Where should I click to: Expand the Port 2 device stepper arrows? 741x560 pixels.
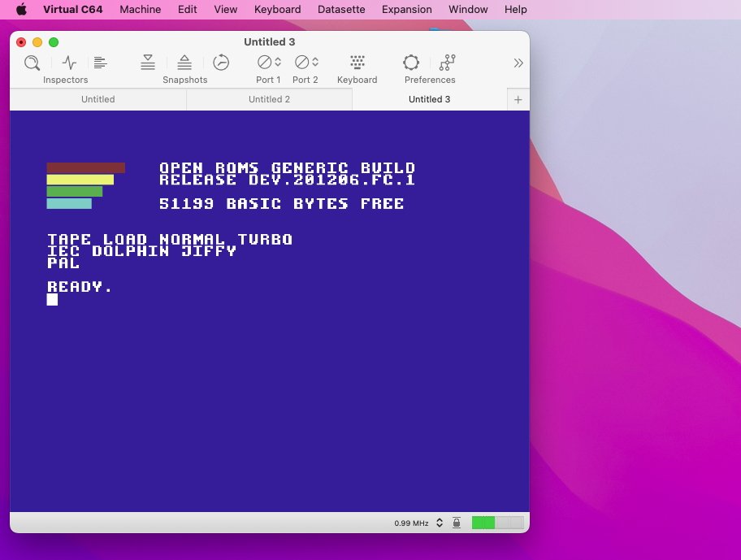tap(315, 62)
